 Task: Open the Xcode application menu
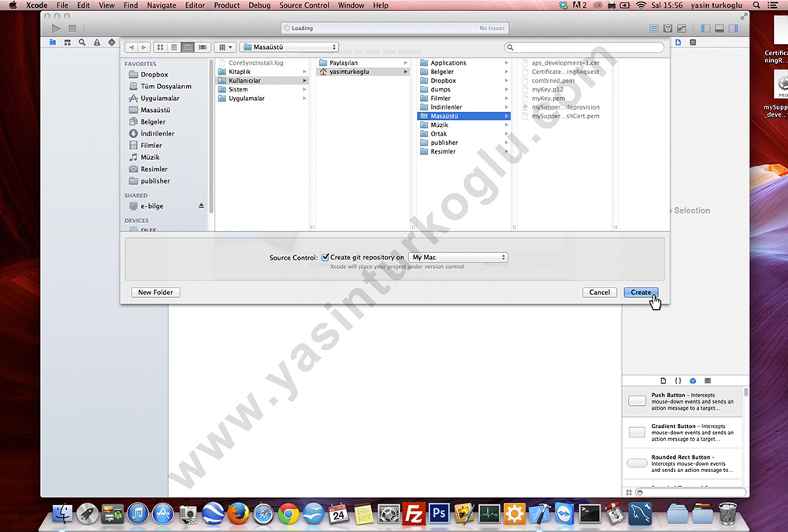37,5
